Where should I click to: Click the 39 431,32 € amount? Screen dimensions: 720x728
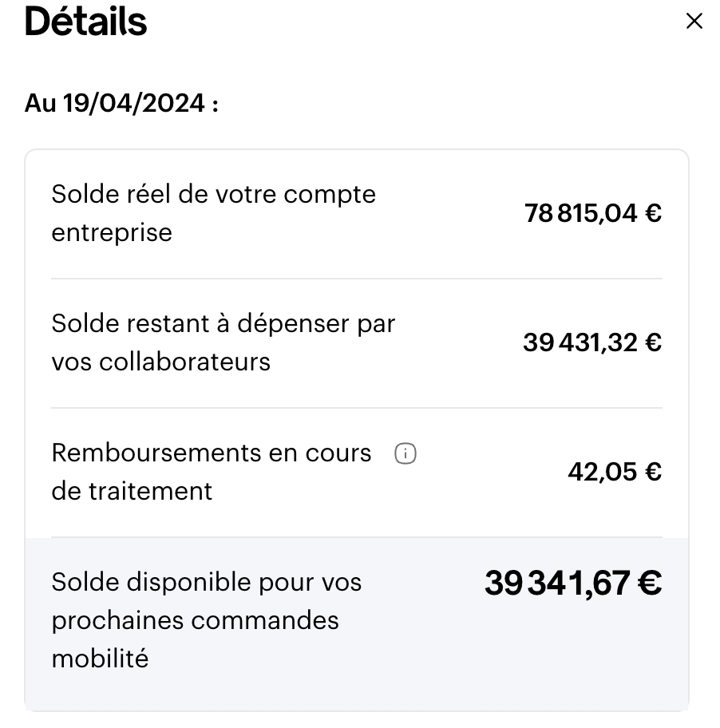(592, 342)
